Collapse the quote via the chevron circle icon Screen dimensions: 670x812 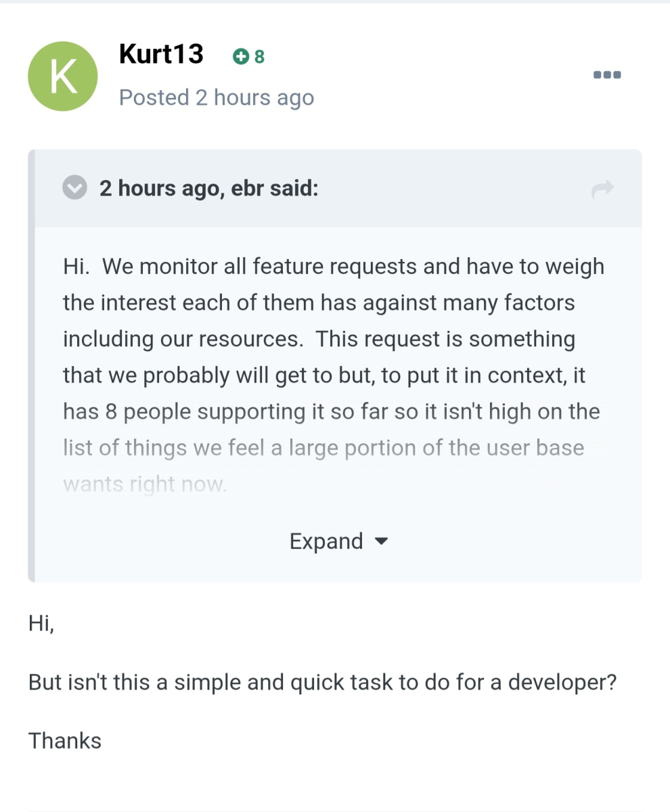click(74, 187)
